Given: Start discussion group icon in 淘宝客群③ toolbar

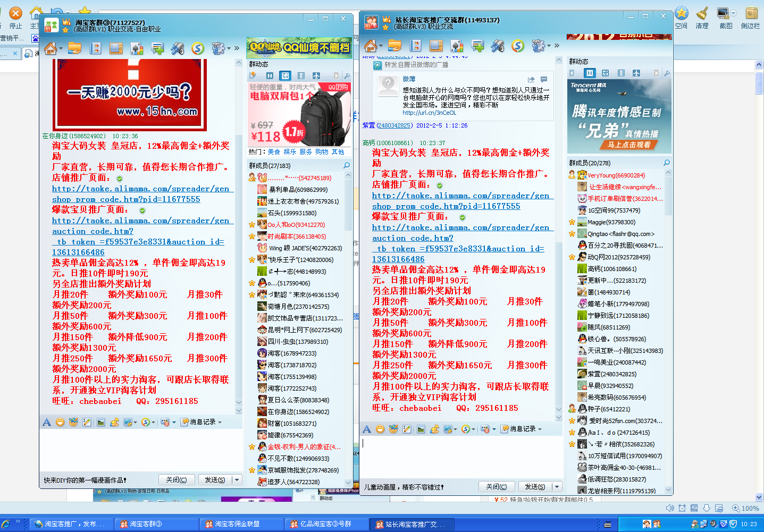Looking at the screenshot, I should 158,49.
